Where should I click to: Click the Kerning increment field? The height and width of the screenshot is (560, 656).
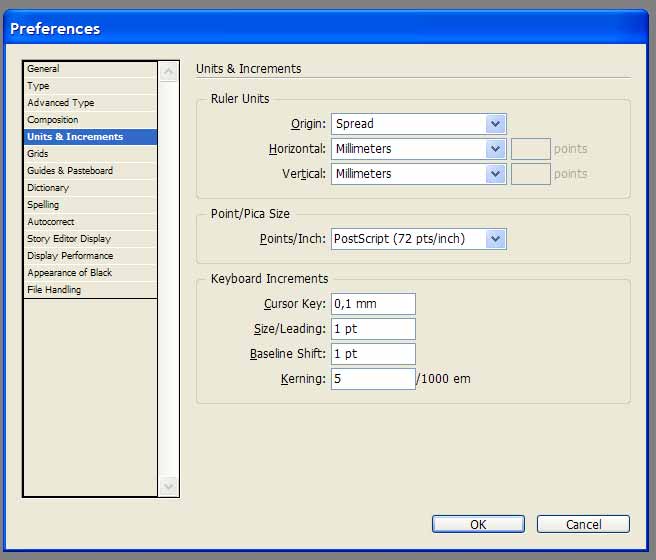pos(373,379)
